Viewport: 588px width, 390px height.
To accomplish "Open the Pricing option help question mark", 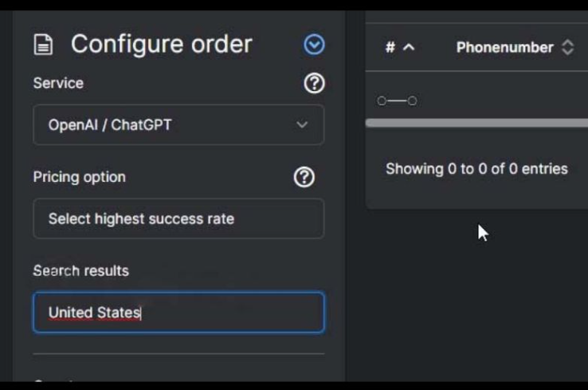I will (x=304, y=177).
